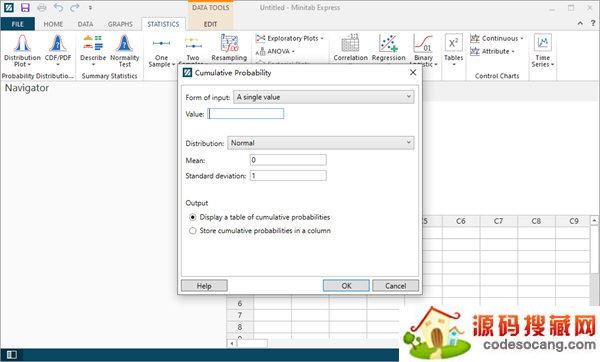This screenshot has height=362, width=600.
Task: Click the Minitab application logo icon
Action: coord(8,7)
